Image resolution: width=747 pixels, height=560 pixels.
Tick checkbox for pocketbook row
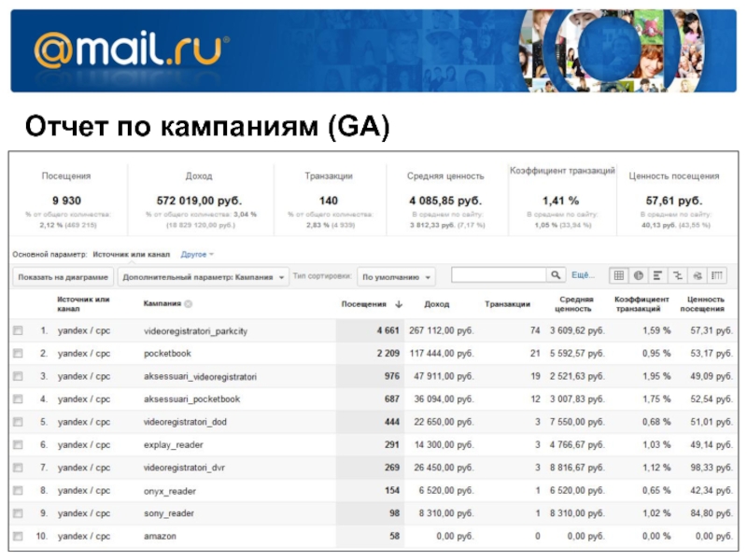pyautogui.click(x=18, y=354)
